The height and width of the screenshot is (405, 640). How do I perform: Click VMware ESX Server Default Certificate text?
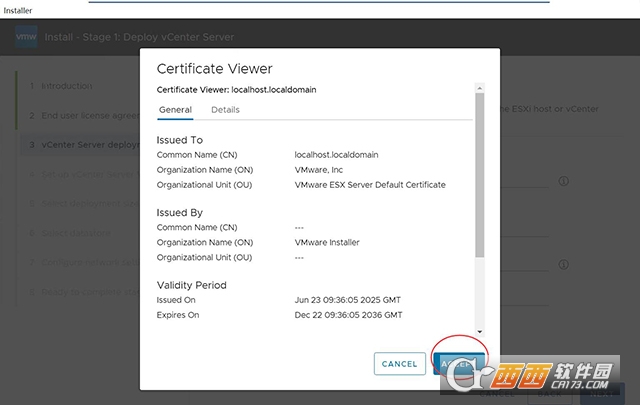(x=370, y=185)
